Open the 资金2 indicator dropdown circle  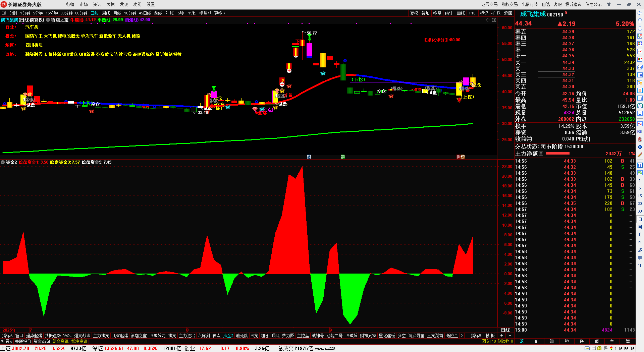click(3, 162)
